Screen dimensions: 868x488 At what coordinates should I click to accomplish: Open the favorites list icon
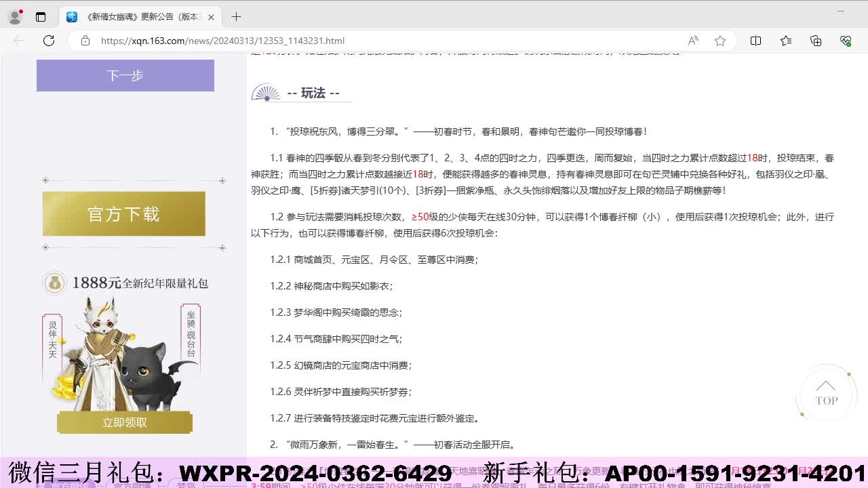coord(786,41)
